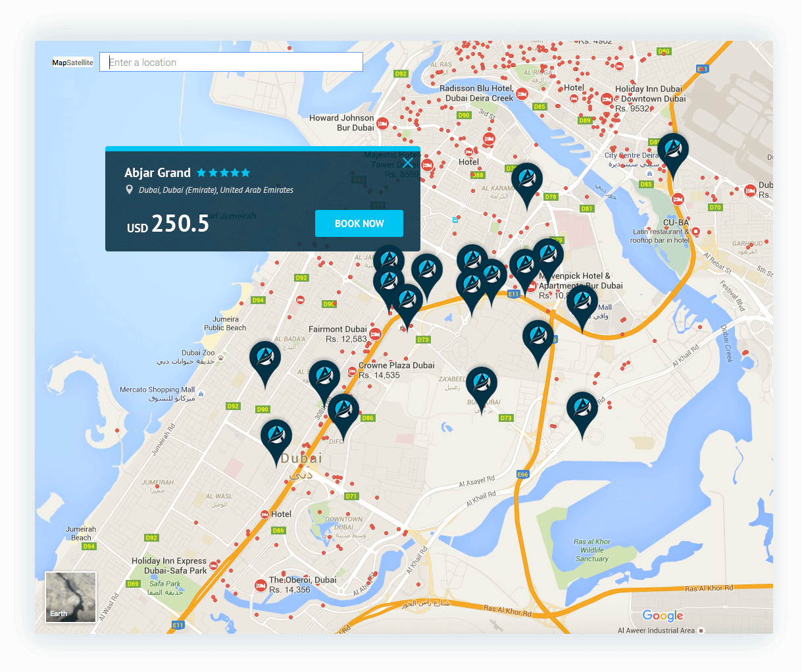Click the Downtown Dubai area label
The image size is (802, 672).
tap(344, 527)
